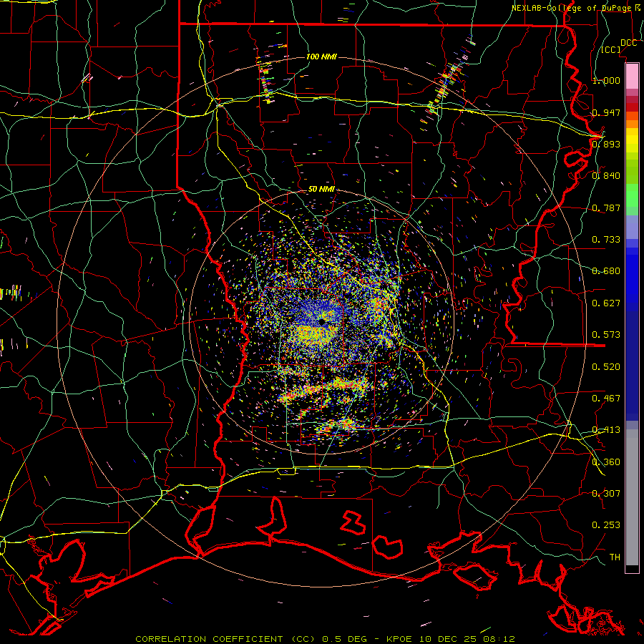The height and width of the screenshot is (644, 644).
Task: Click the 0.627 legend value
Action: 606,303
